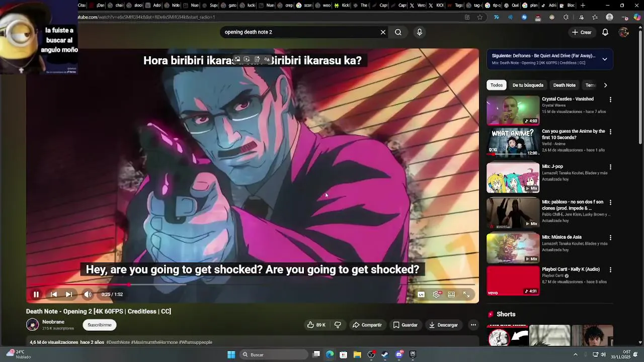This screenshot has width=644, height=362.
Task: Open Steam from the taskbar
Action: [x=385, y=354]
